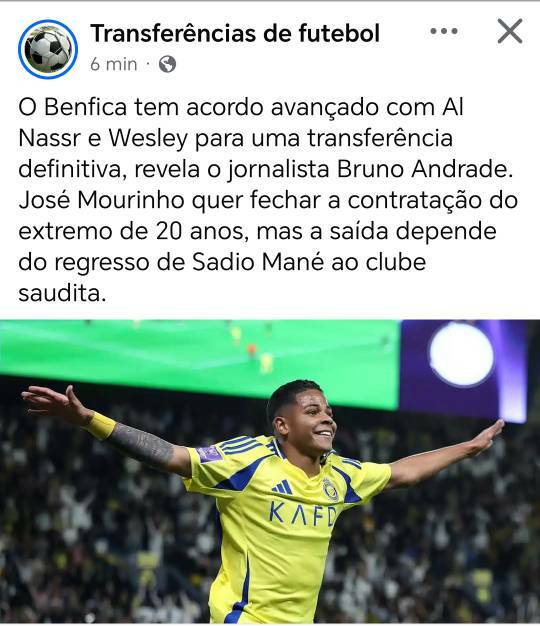Screen dimensions: 540x626
Task: Click the KAFD sponsor logo on the jersey
Action: point(303,514)
